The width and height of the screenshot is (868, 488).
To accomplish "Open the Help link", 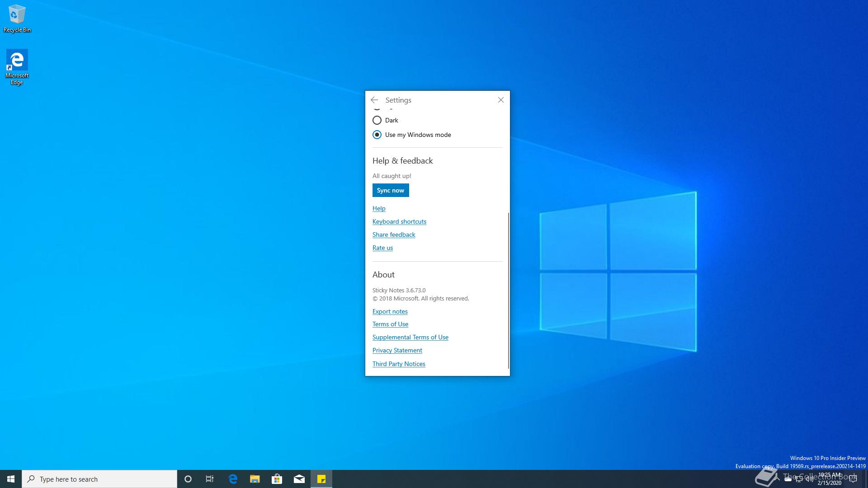I will click(379, 208).
